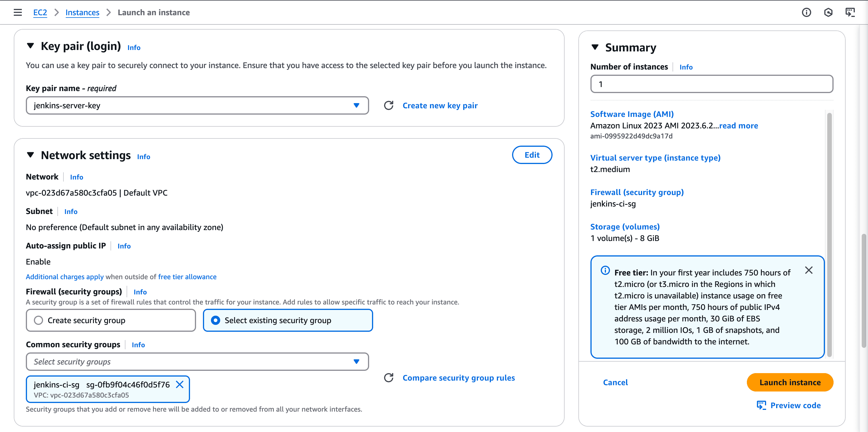Refresh the security groups list
868x432 pixels.
389,378
